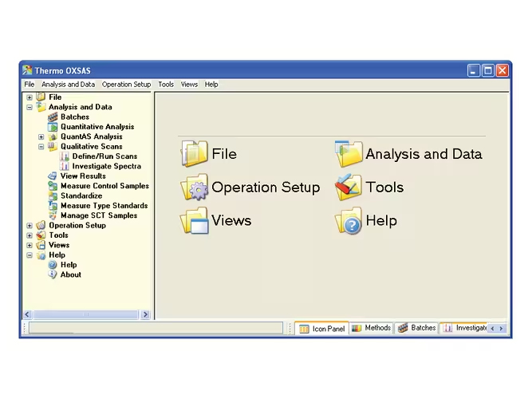This screenshot has height=399, width=532.
Task: Open the Help menu in menu bar
Action: pos(211,85)
